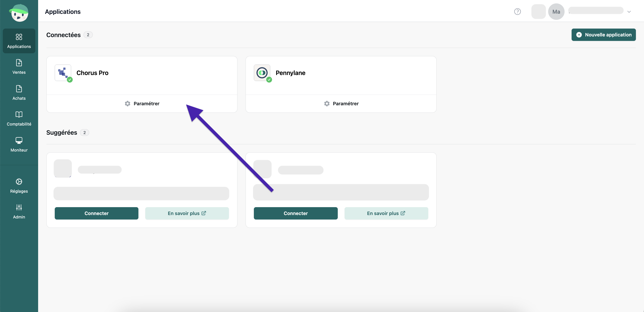Click Nouvelle application button
The width and height of the screenshot is (644, 312).
tap(603, 35)
